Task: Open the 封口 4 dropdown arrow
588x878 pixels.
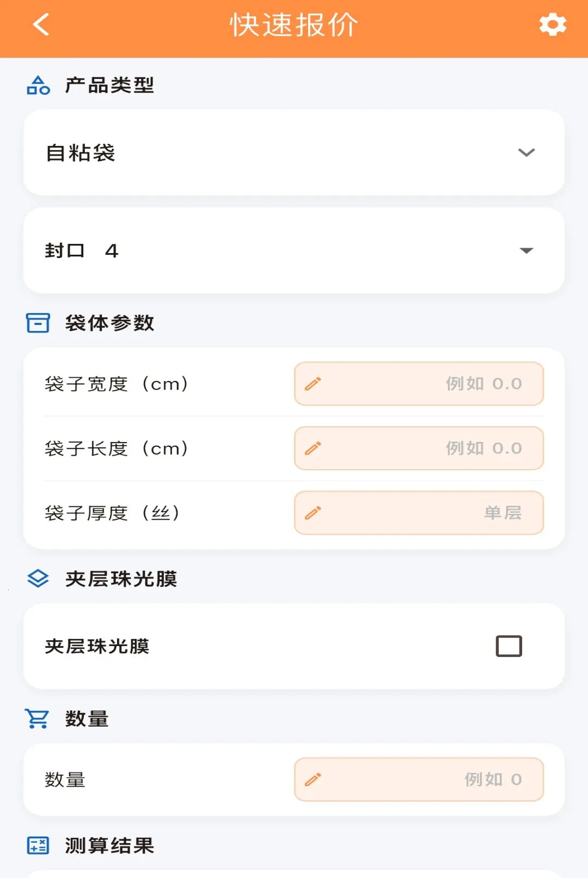Action: coord(526,250)
